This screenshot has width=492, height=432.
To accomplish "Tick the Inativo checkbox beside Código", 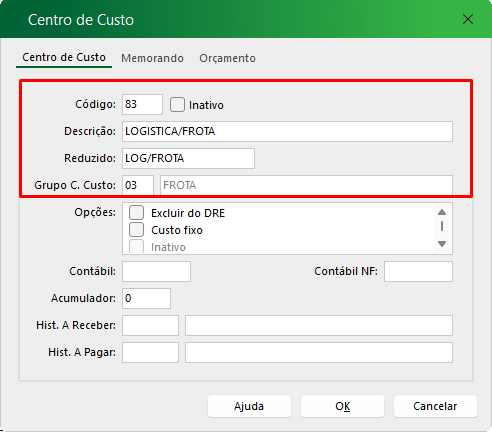I will 177,104.
